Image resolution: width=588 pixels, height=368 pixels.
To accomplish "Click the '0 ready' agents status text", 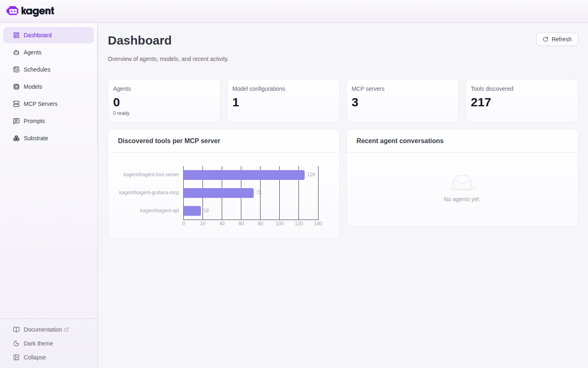I will tap(121, 113).
